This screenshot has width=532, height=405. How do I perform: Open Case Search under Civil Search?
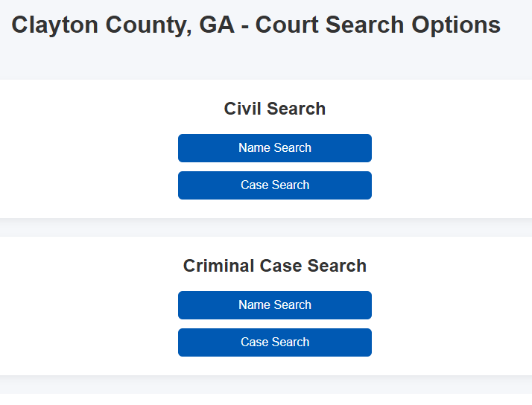click(274, 185)
